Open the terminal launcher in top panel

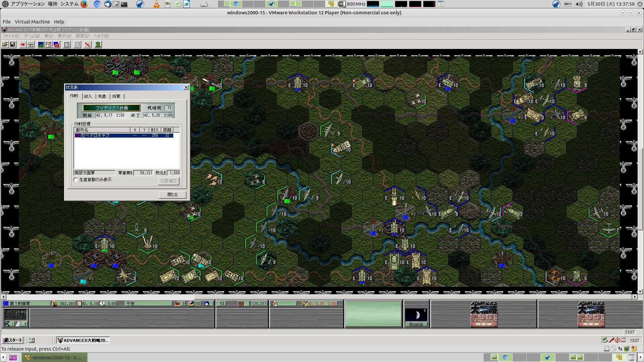click(124, 4)
